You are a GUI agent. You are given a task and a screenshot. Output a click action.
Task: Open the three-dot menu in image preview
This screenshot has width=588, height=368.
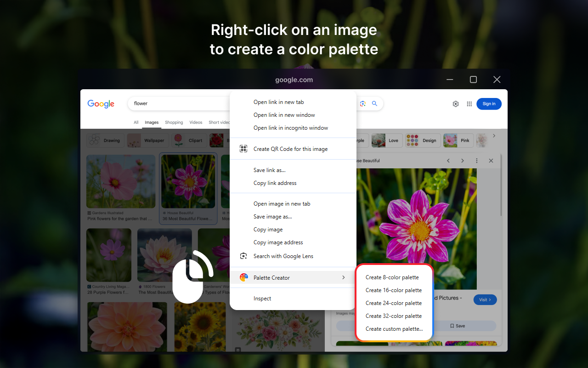coord(477,161)
